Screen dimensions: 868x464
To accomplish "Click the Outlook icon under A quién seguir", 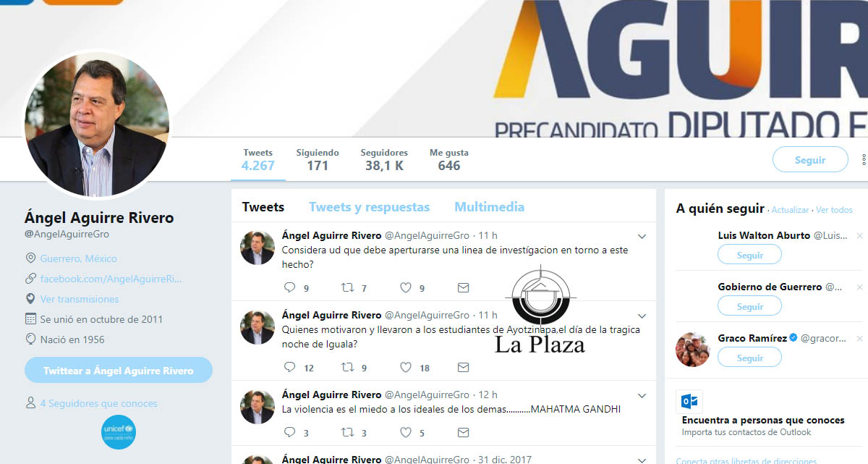I will pyautogui.click(x=689, y=402).
